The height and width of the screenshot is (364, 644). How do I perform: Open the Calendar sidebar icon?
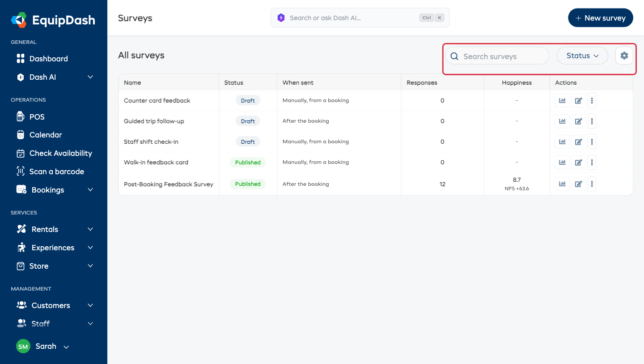[x=20, y=135]
